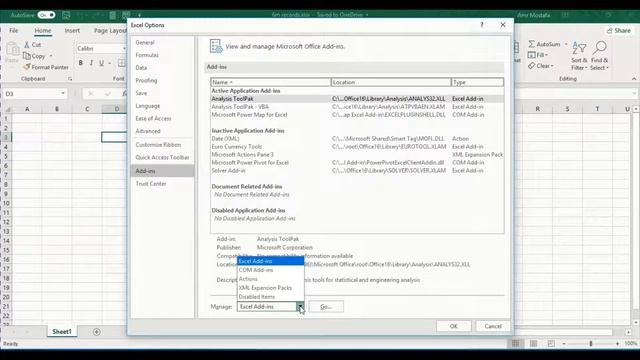The image size is (640, 360).
Task: Open the Language options category
Action: (162, 106)
